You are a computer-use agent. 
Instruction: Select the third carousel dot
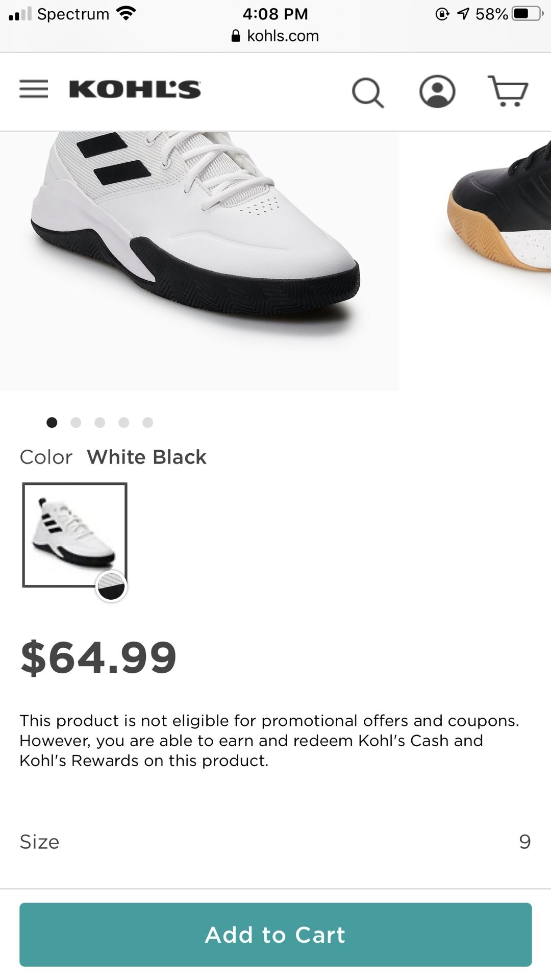pyautogui.click(x=99, y=422)
